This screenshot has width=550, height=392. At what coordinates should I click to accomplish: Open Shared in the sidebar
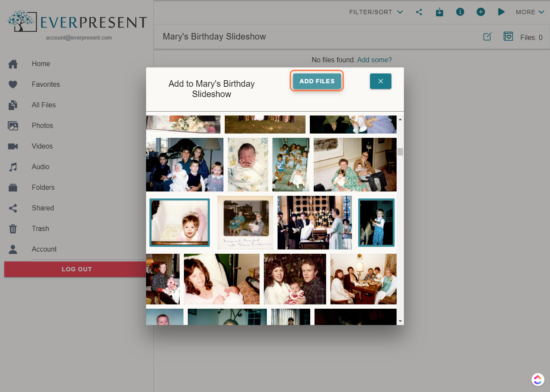tap(43, 208)
